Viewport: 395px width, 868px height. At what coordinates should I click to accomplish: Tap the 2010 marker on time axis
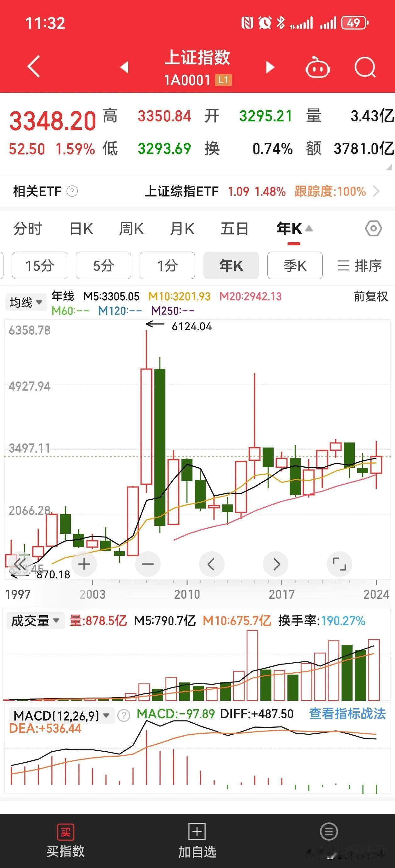[187, 594]
